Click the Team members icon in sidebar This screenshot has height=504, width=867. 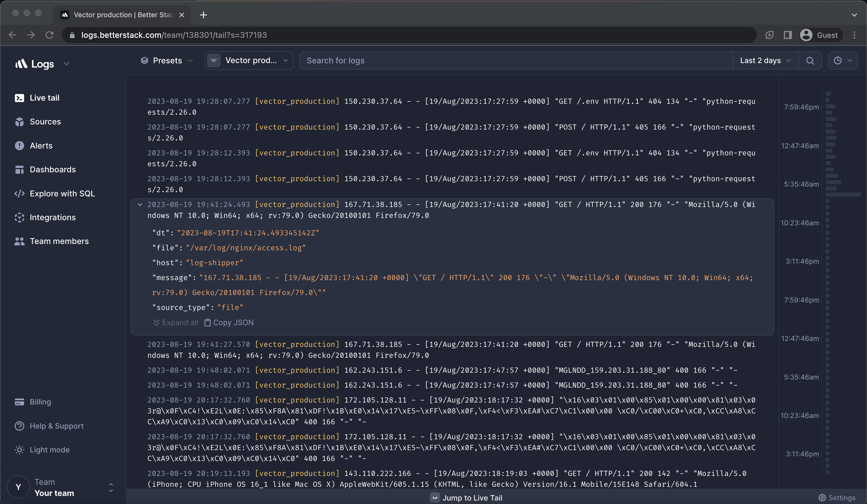tap(20, 241)
